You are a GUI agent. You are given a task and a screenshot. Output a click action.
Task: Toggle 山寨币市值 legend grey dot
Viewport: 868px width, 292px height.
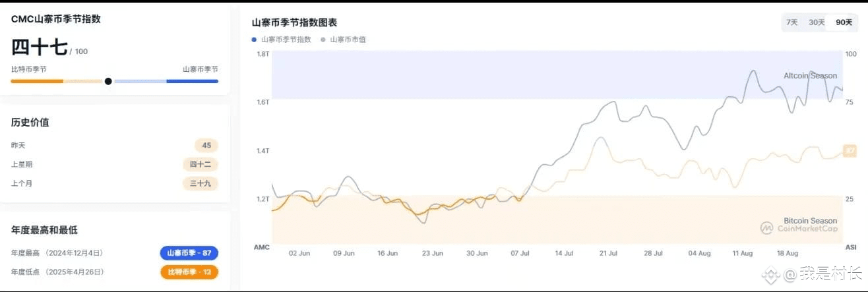tap(323, 40)
